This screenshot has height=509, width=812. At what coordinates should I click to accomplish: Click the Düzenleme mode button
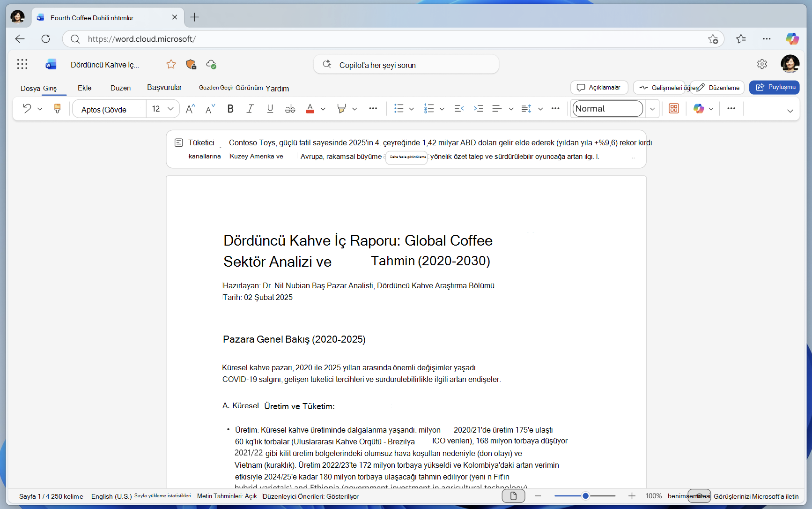(x=717, y=87)
